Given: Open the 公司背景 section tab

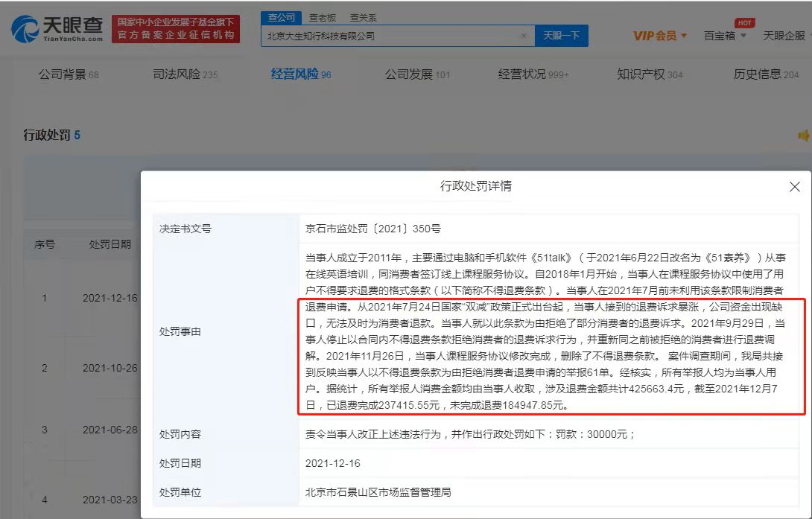Looking at the screenshot, I should pyautogui.click(x=69, y=74).
